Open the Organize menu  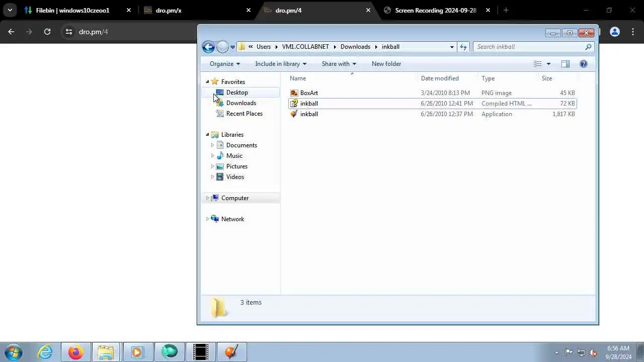(x=225, y=64)
